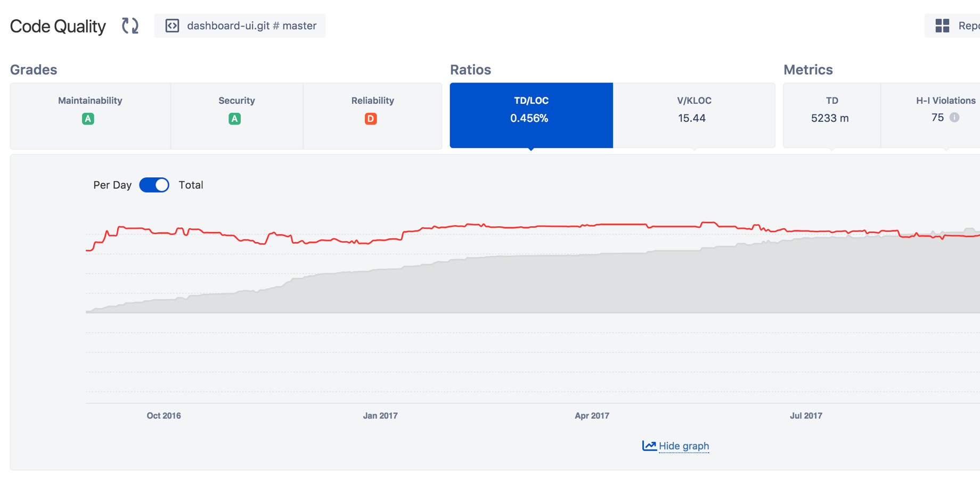Click the Jan 2017 axis label
The width and height of the screenshot is (980, 479).
pyautogui.click(x=380, y=416)
